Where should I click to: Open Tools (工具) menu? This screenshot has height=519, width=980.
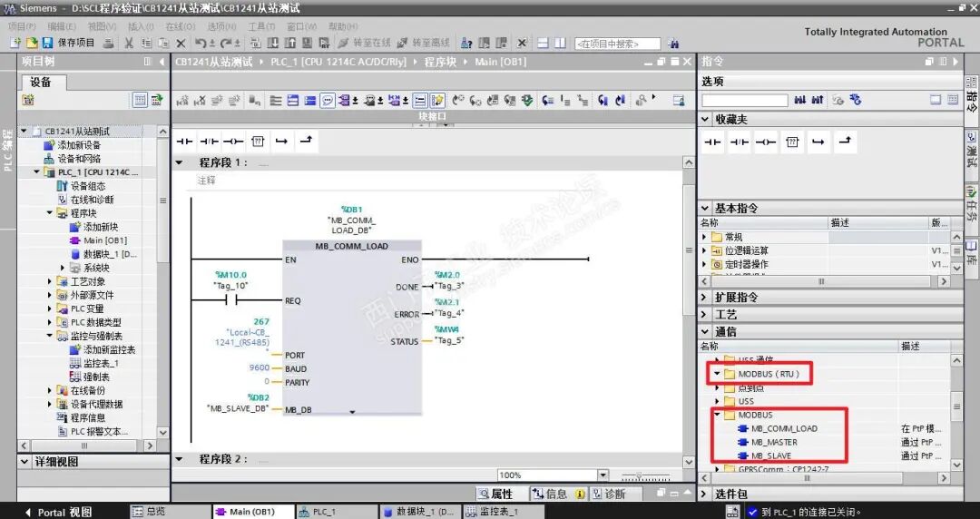[261, 26]
